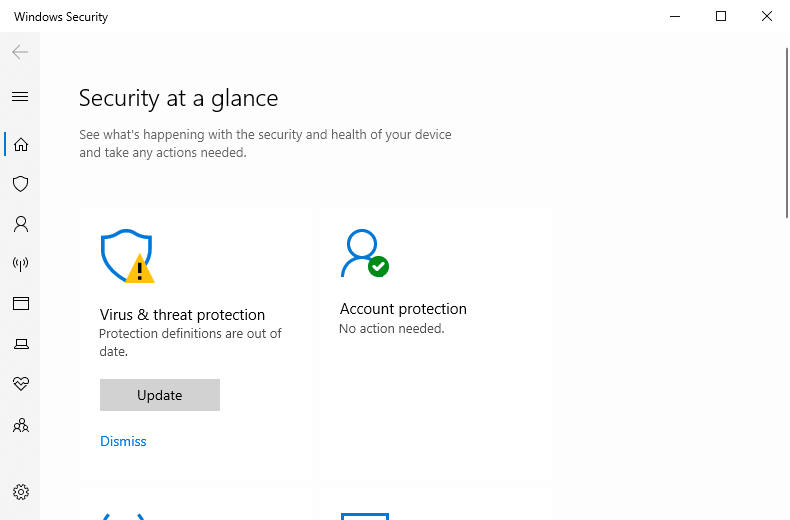The height and width of the screenshot is (520, 790).
Task: Click the shield warning icon on virus card
Action: click(127, 256)
